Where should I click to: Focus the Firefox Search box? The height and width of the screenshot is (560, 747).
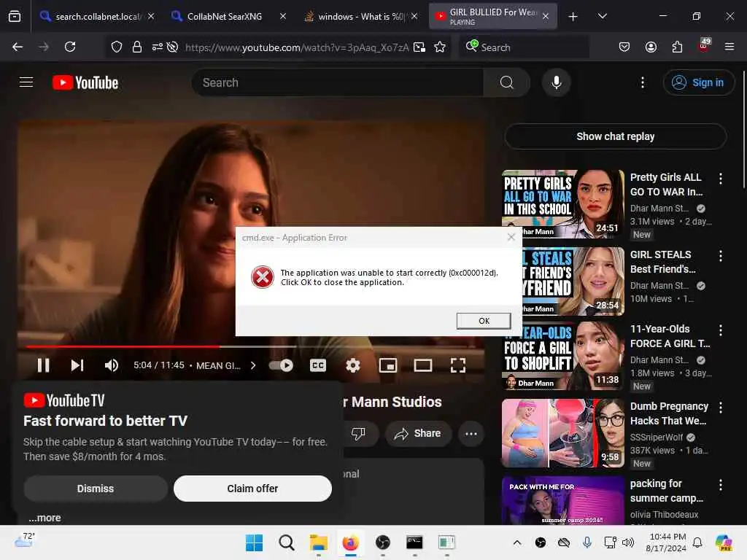(x=524, y=47)
